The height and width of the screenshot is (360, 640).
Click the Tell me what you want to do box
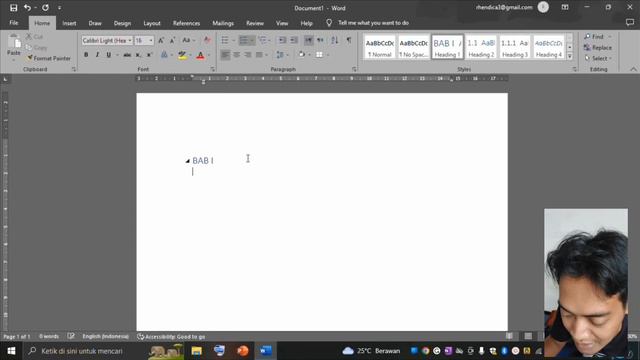pos(373,23)
